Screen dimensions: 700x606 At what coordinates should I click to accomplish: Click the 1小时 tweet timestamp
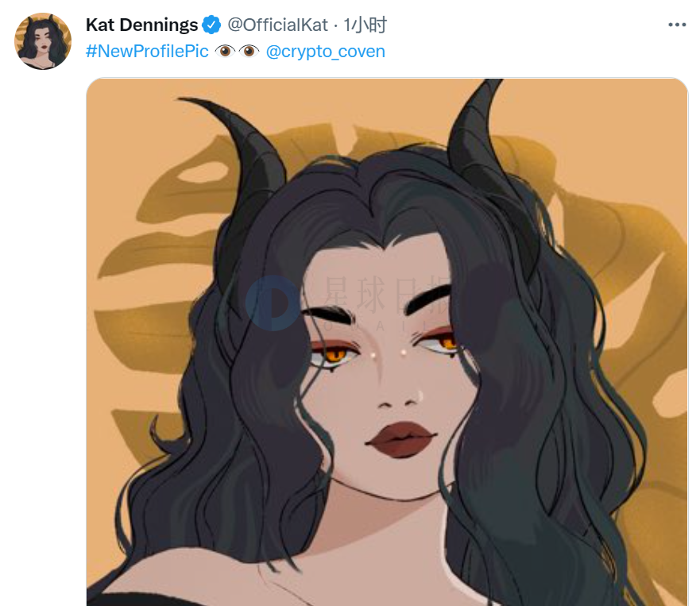[365, 25]
